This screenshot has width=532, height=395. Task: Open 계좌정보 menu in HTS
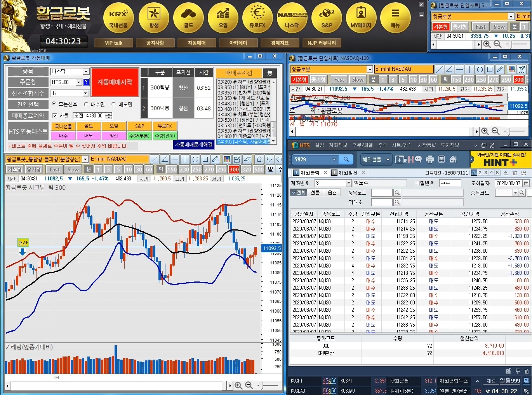(x=338, y=145)
